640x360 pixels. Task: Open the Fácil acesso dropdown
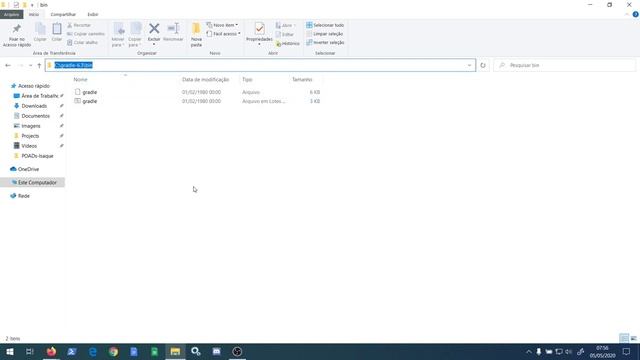(x=223, y=34)
